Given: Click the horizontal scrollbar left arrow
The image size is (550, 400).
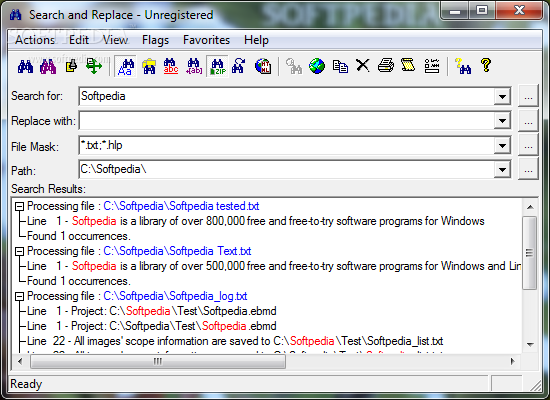Looking at the screenshot, I should click(20, 361).
